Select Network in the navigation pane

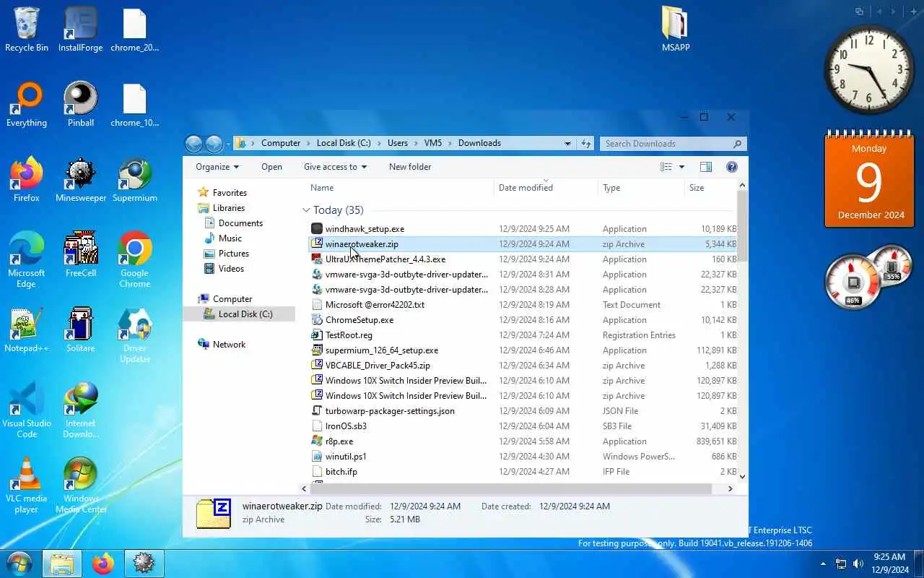click(x=229, y=345)
